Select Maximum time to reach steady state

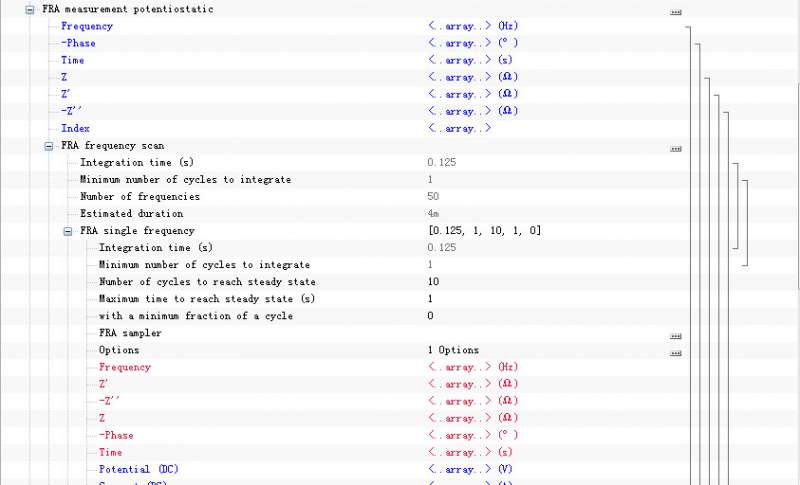click(206, 299)
